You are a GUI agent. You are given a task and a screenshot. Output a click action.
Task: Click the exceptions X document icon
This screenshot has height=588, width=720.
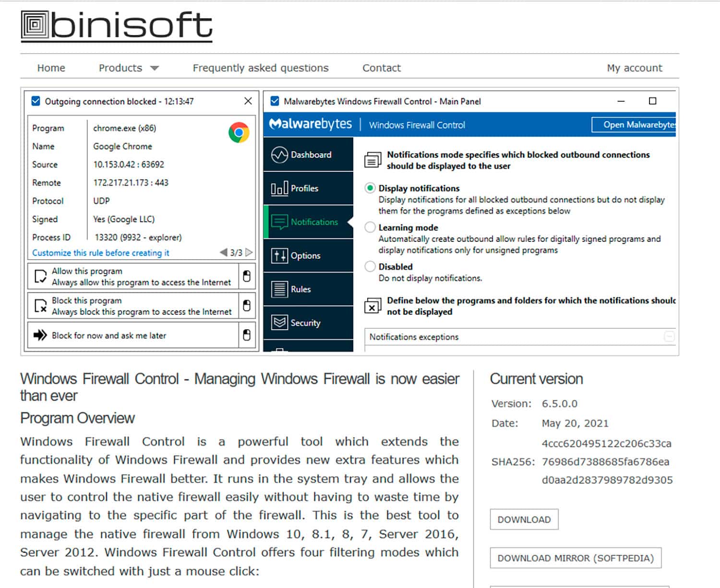[x=372, y=306]
